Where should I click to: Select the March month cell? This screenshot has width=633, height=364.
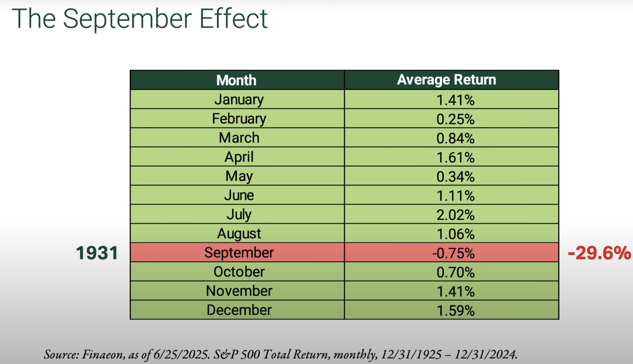tap(239, 138)
